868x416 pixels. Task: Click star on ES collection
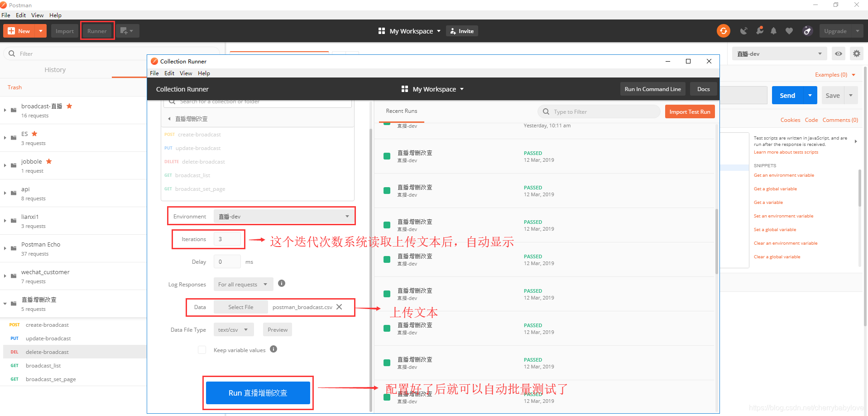pyautogui.click(x=34, y=134)
